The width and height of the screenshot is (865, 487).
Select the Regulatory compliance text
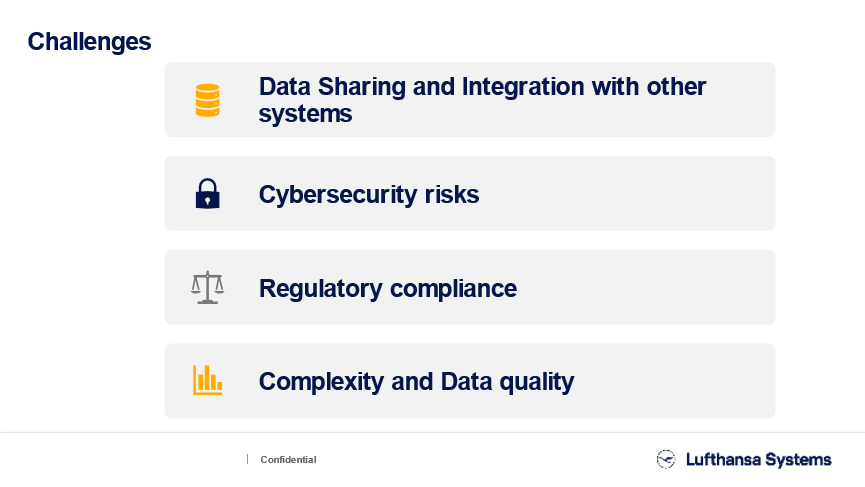pyautogui.click(x=388, y=288)
